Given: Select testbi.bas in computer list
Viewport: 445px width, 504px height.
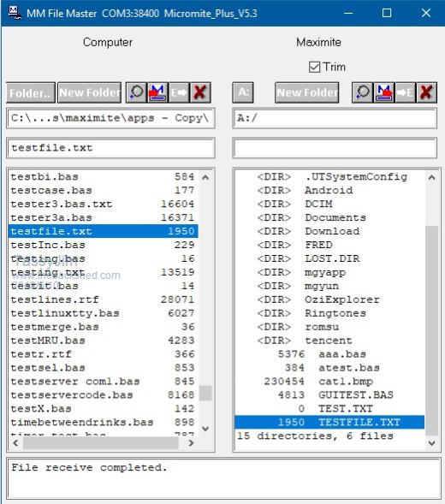Looking at the screenshot, I should pos(103,177).
